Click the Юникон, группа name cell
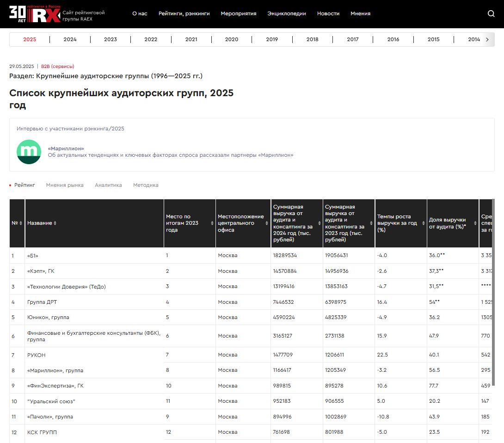The image size is (504, 443). point(48,317)
